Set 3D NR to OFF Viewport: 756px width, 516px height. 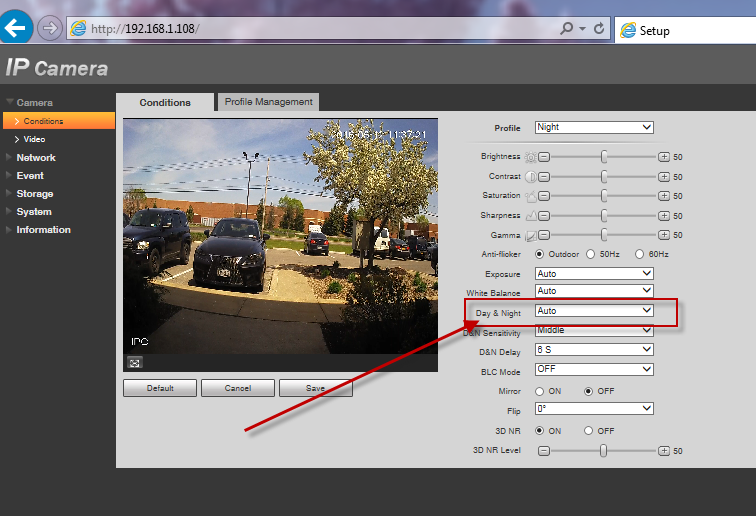pos(589,430)
